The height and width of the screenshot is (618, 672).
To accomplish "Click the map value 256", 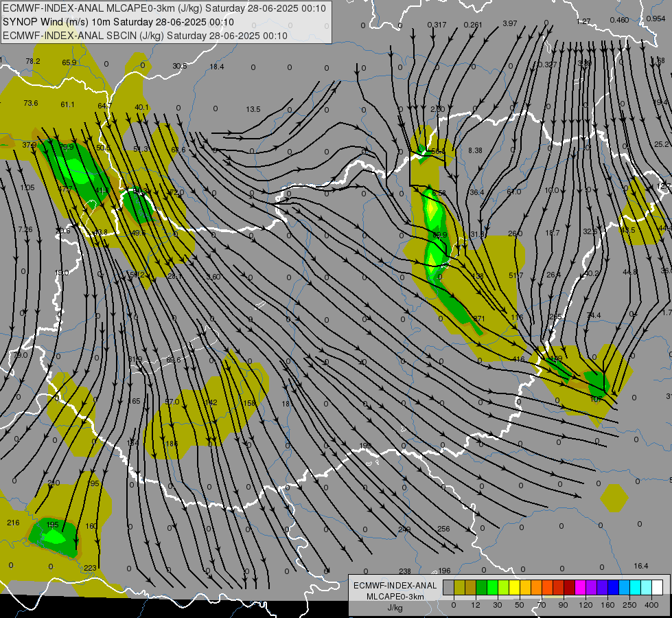I will pos(443,529).
